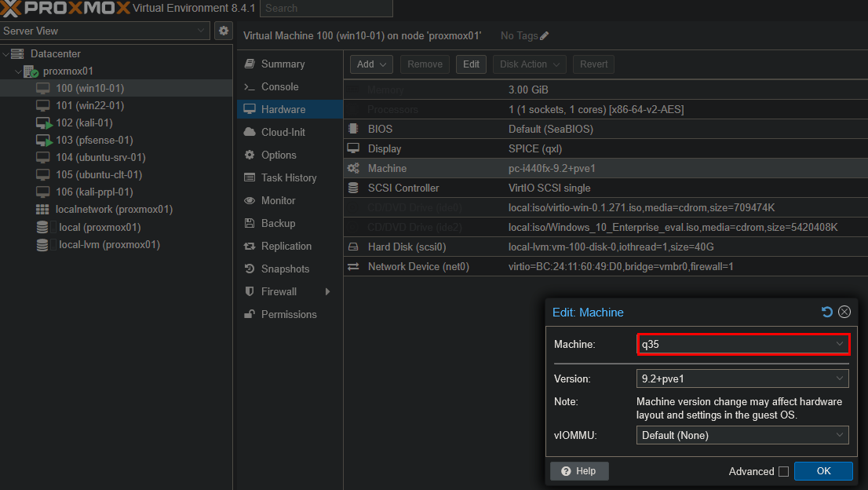The image size is (868, 490).
Task: Expand the Firewall submenu arrow
Action: [x=327, y=292]
